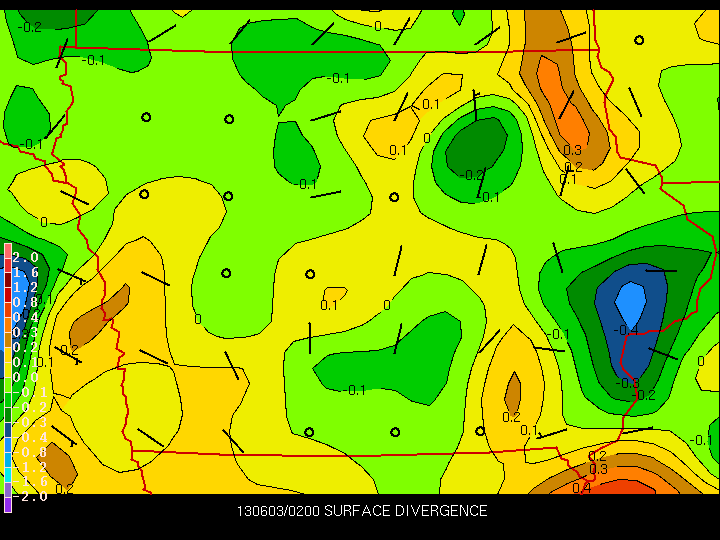720x540 pixels.
Task: Select the -0.1 label under top-center green region
Action: [338, 79]
